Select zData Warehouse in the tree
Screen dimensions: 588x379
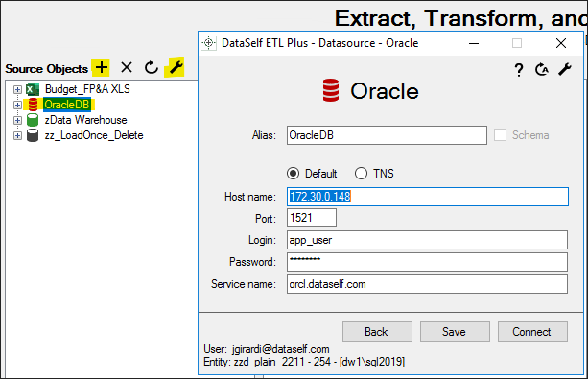85,120
